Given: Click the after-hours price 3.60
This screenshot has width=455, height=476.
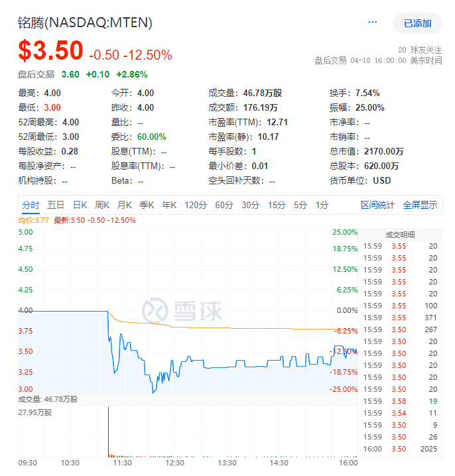Looking at the screenshot, I should [x=70, y=74].
